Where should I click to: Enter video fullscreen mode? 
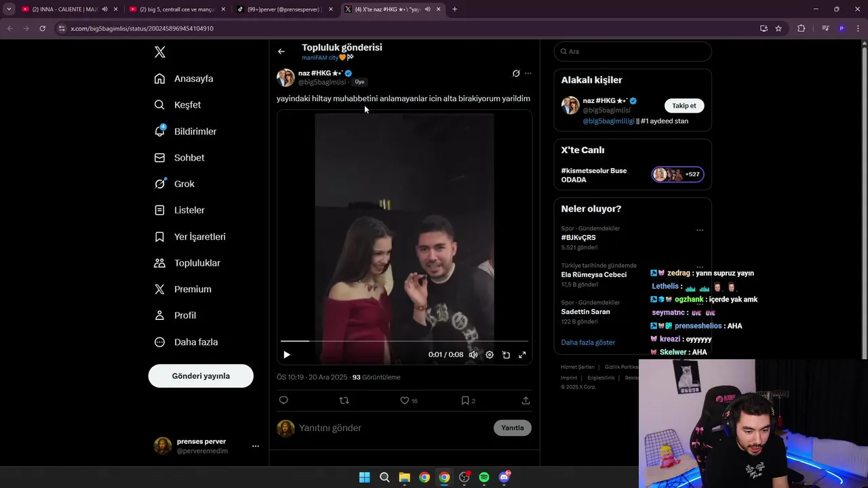(x=522, y=354)
